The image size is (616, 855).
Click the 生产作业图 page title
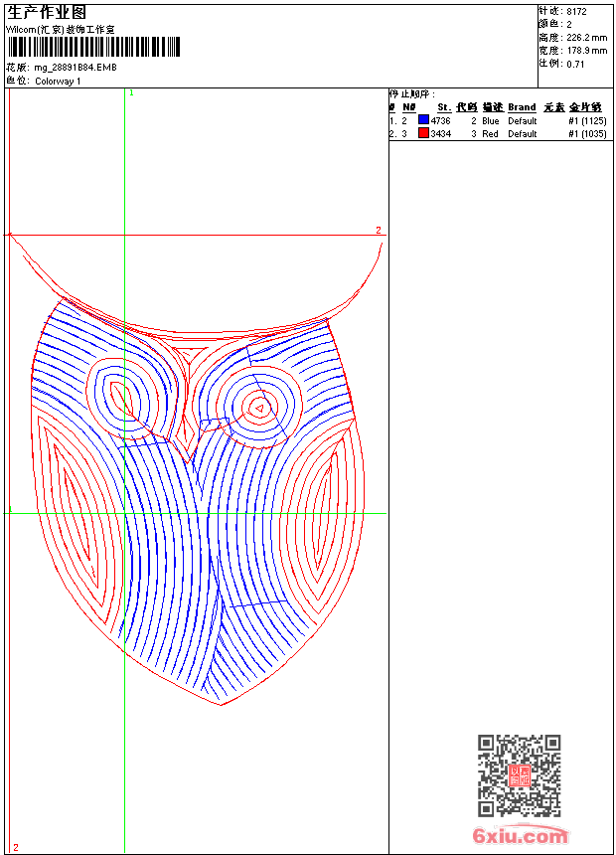pos(47,12)
